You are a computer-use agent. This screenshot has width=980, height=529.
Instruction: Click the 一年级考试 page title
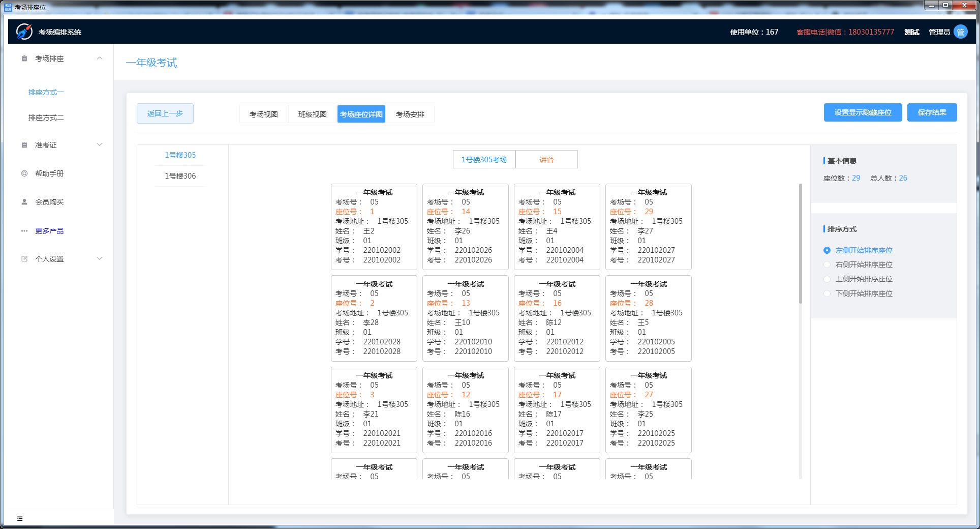(151, 63)
